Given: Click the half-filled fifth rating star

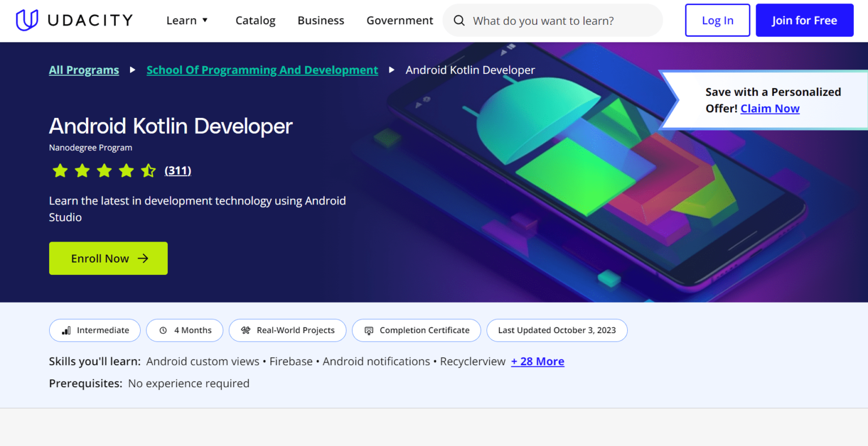Looking at the screenshot, I should point(148,170).
